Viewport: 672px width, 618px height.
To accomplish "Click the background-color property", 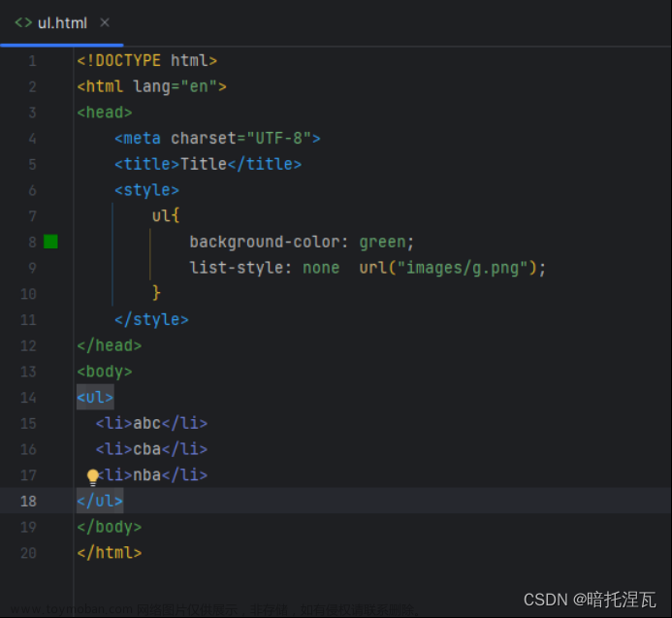I will (264, 242).
